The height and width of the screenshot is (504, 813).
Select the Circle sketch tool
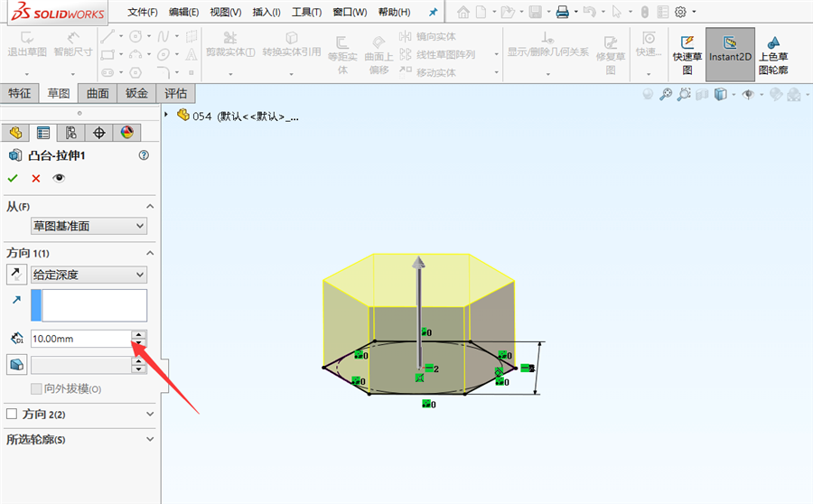[135, 36]
